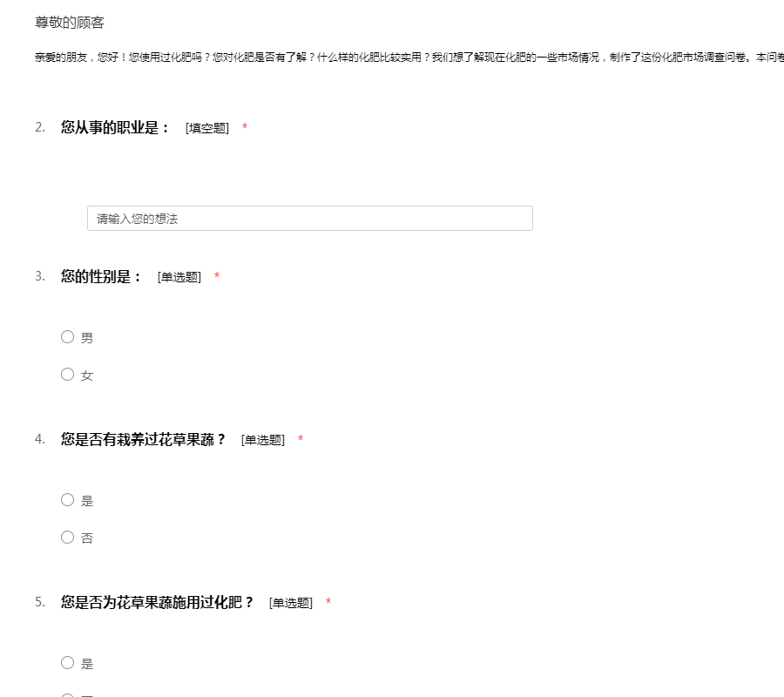The height and width of the screenshot is (697, 784).
Task: Click the question title 您是否为花草果蔬施用过化肥
Action: pyautogui.click(x=157, y=602)
